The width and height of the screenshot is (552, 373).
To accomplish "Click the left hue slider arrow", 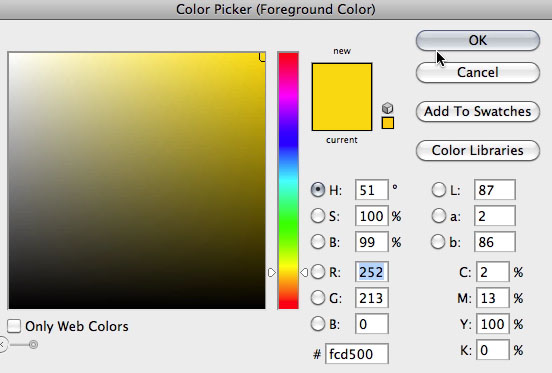I will click(271, 272).
